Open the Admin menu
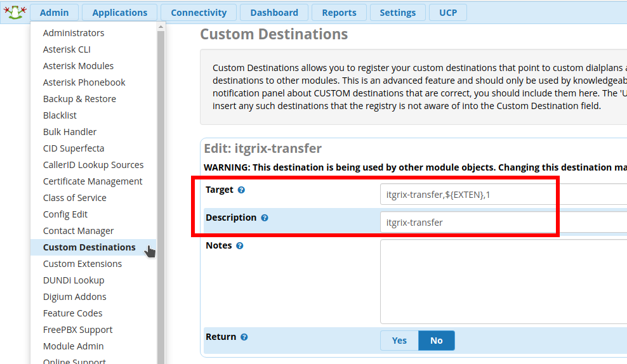The height and width of the screenshot is (364, 627). [x=55, y=13]
